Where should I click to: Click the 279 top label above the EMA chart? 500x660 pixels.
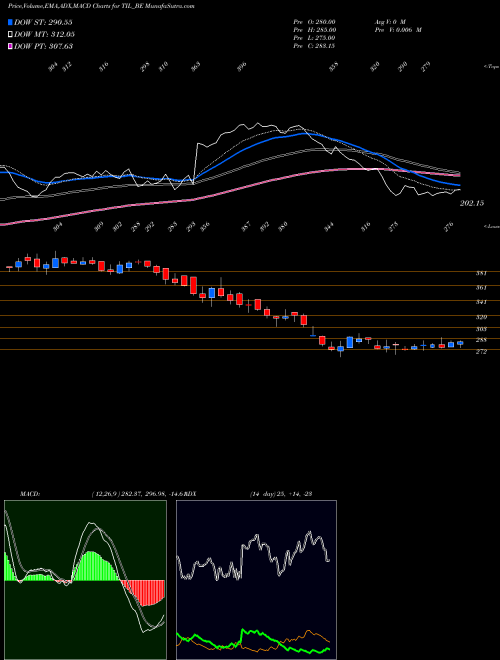(x=426, y=67)
